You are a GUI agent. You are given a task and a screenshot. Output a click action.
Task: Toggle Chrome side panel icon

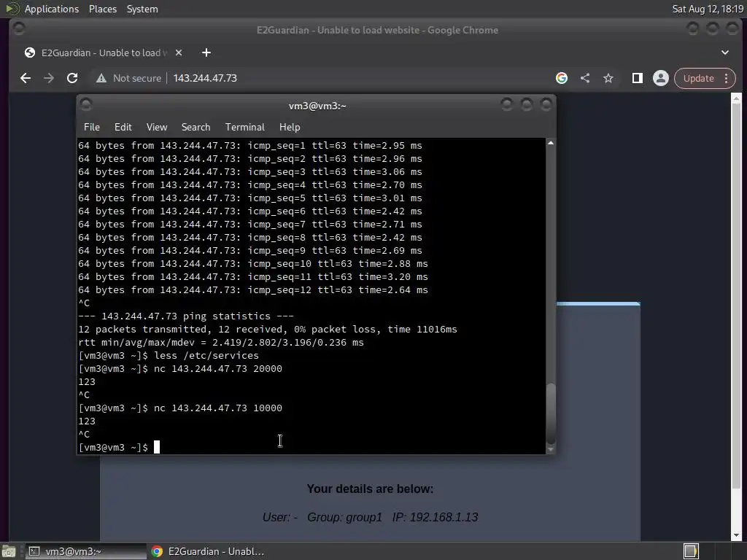coord(638,78)
